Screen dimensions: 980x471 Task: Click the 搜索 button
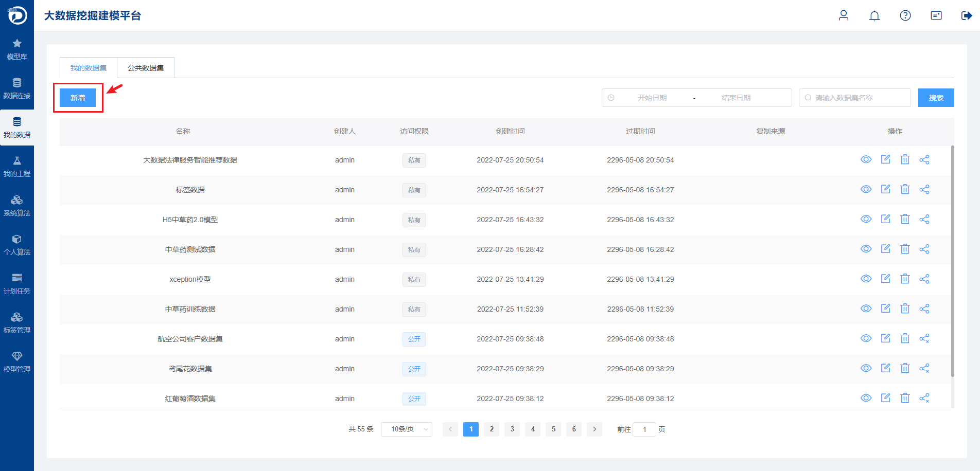[936, 98]
